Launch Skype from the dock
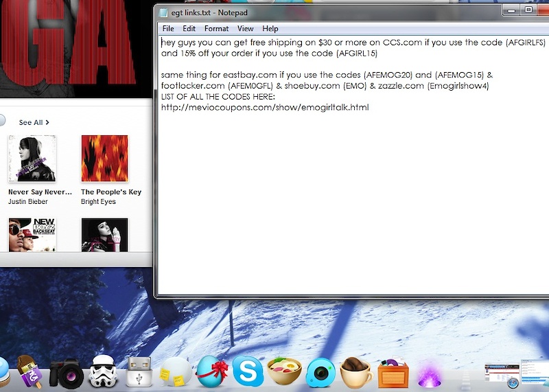 [x=248, y=371]
